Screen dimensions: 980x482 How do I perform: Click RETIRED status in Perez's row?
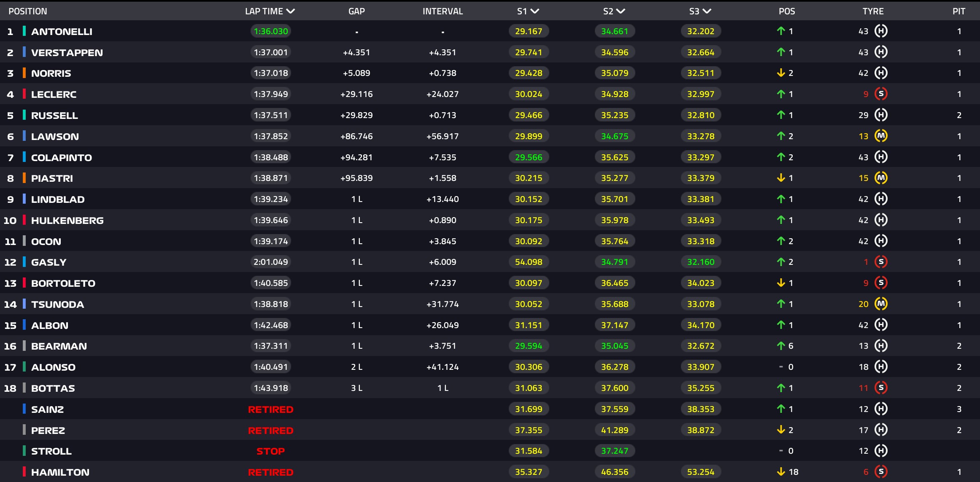[270, 430]
